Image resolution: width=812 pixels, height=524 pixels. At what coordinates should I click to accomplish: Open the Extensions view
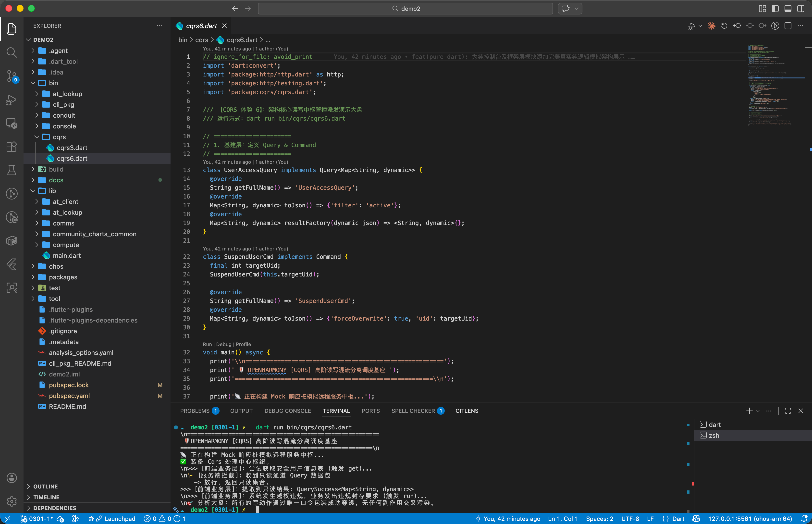pos(12,147)
